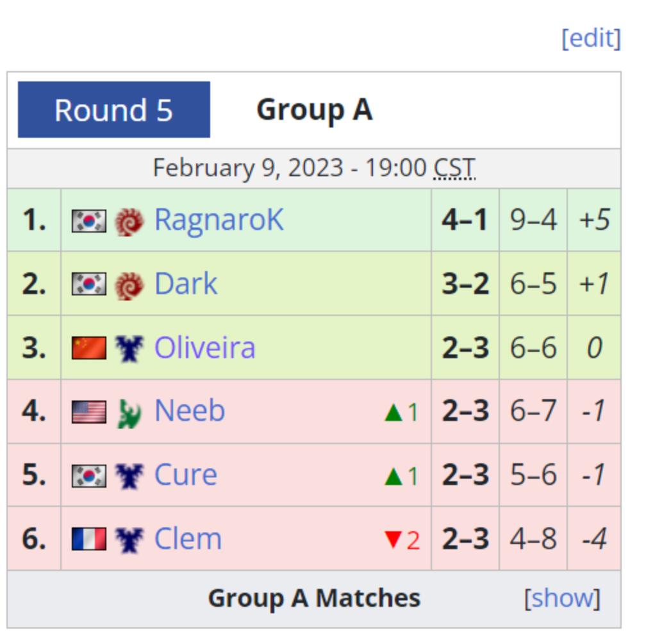Click the CST timezone abbreviation
The width and height of the screenshot is (655, 644).
click(454, 169)
